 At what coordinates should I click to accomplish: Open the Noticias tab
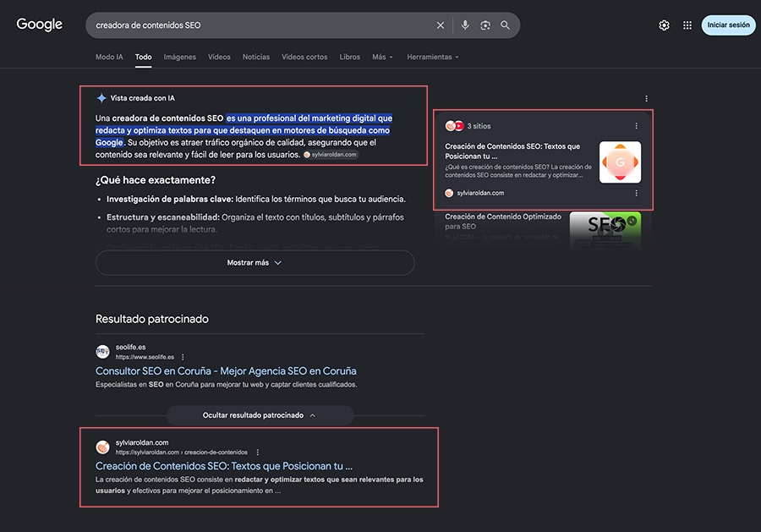tap(255, 57)
